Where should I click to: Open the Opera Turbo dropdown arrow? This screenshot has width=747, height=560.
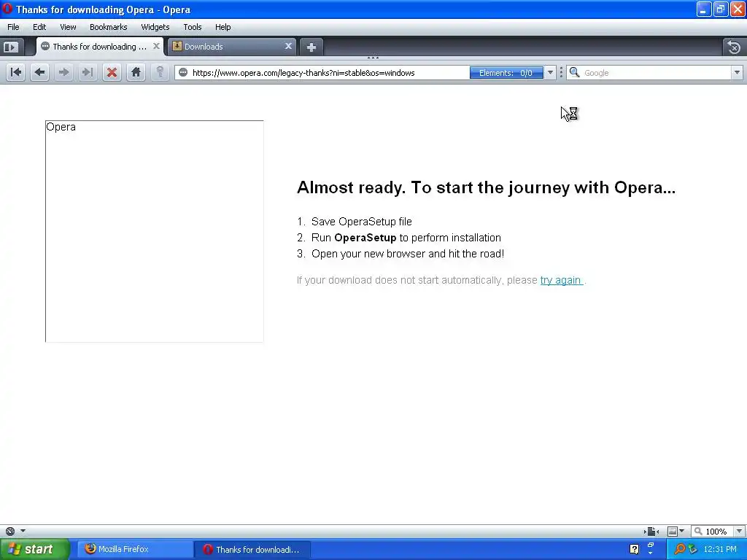(x=23, y=531)
